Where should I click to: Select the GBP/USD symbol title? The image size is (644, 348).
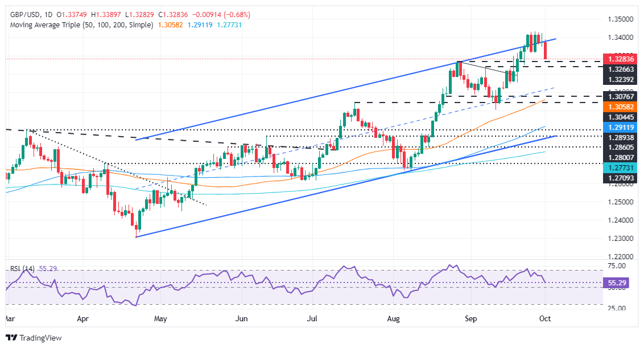click(x=25, y=14)
